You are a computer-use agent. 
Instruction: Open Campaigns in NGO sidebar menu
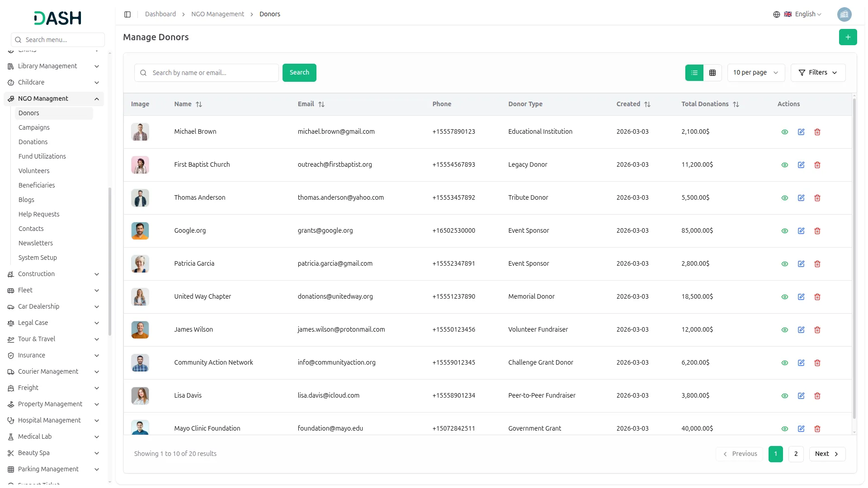[x=34, y=127]
